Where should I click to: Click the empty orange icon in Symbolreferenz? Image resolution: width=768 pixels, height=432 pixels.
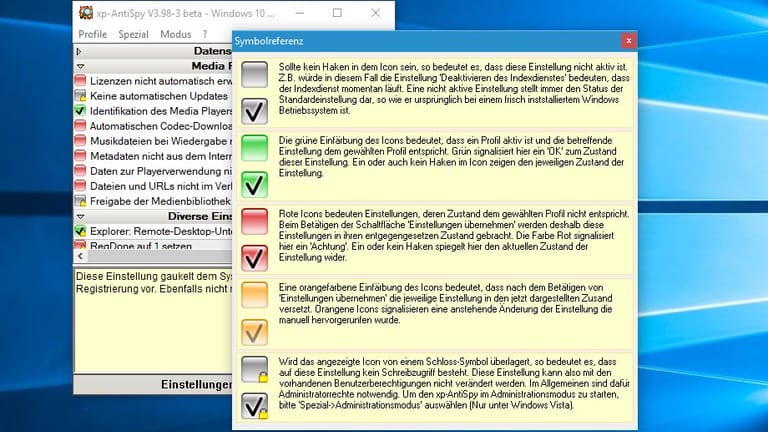click(x=254, y=295)
